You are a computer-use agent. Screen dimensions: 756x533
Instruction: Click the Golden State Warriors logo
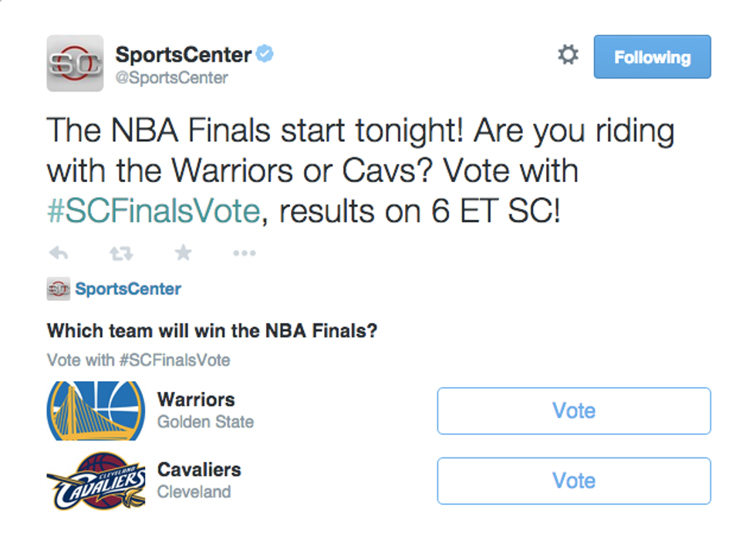96,410
